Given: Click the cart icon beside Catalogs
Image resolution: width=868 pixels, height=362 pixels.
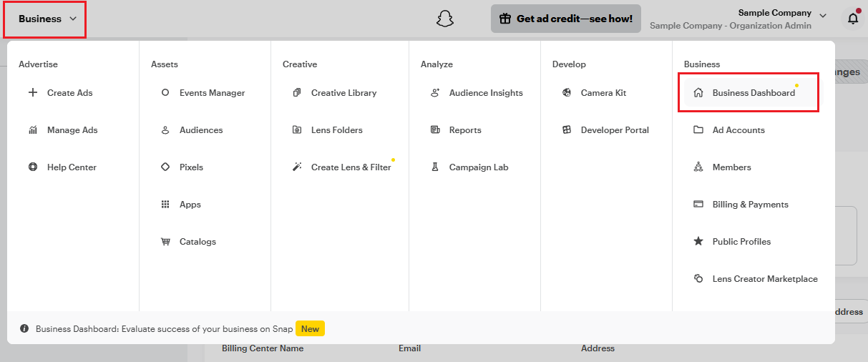Looking at the screenshot, I should tap(165, 242).
